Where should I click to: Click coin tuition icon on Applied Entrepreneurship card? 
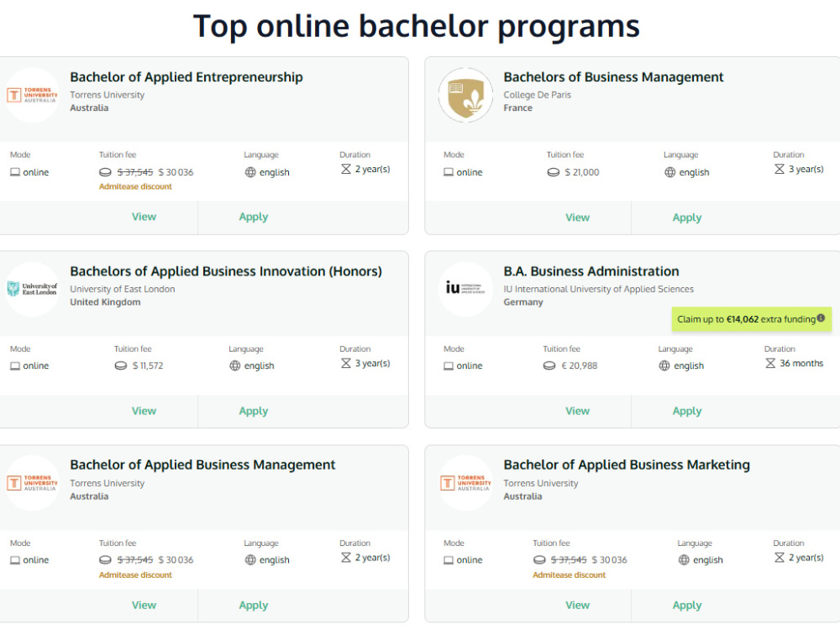coord(106,172)
